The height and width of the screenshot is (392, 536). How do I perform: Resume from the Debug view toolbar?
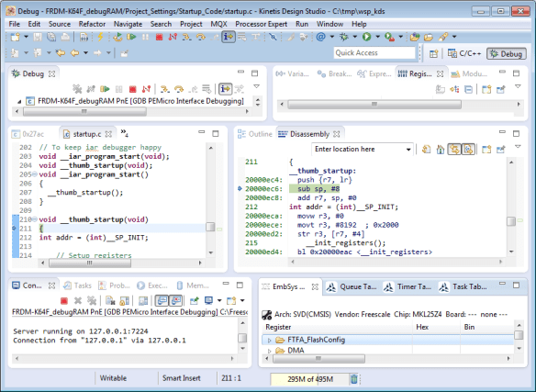(105, 89)
